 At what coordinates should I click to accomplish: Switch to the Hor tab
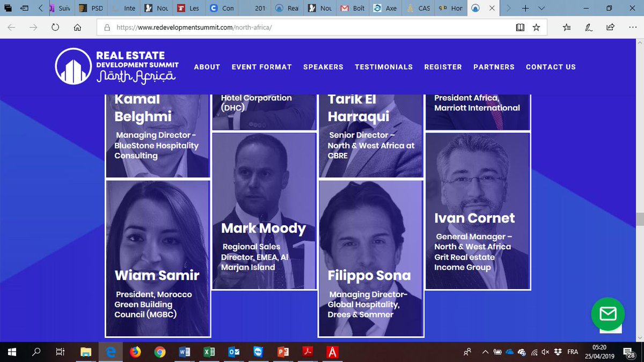point(451,8)
